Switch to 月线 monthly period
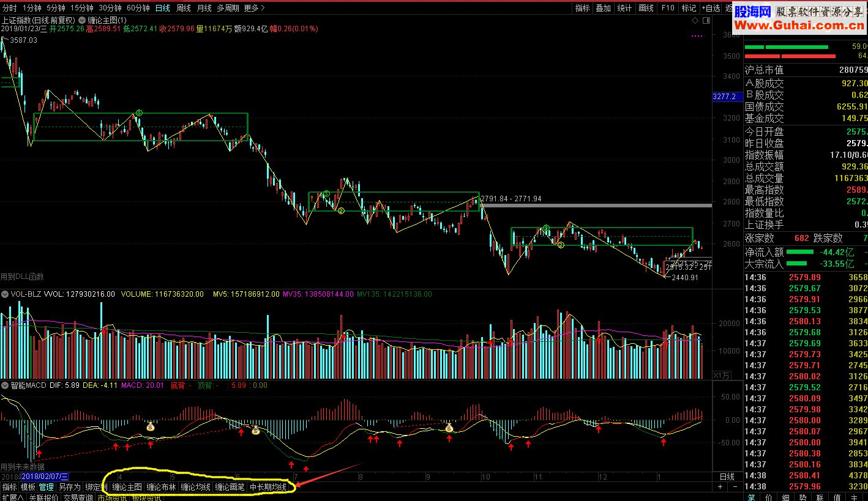 pyautogui.click(x=204, y=8)
